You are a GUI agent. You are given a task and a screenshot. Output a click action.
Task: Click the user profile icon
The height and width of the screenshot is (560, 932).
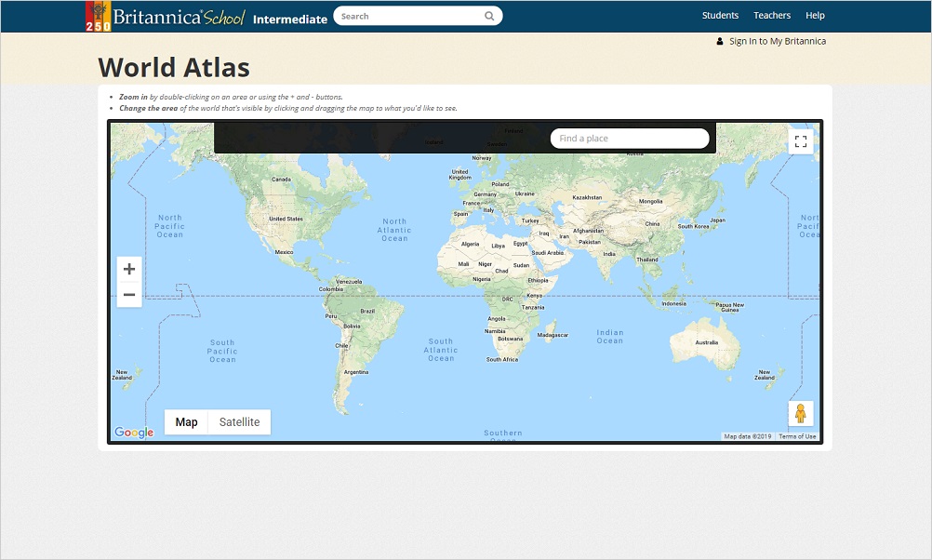(x=720, y=41)
